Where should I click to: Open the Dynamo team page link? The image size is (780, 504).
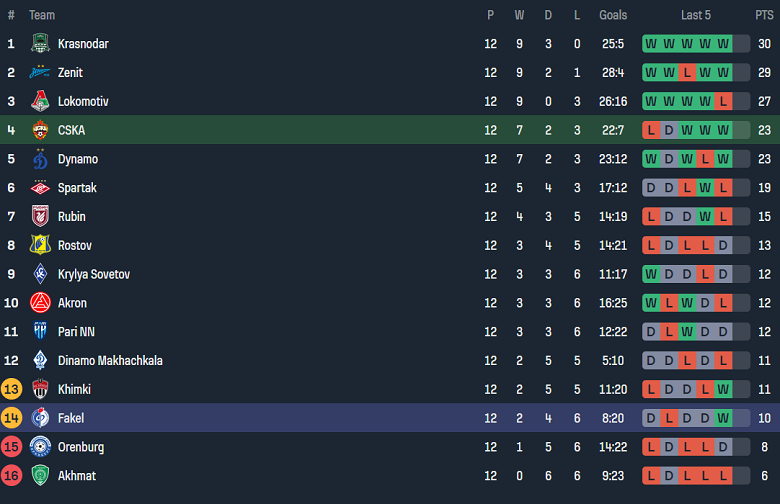[x=77, y=159]
